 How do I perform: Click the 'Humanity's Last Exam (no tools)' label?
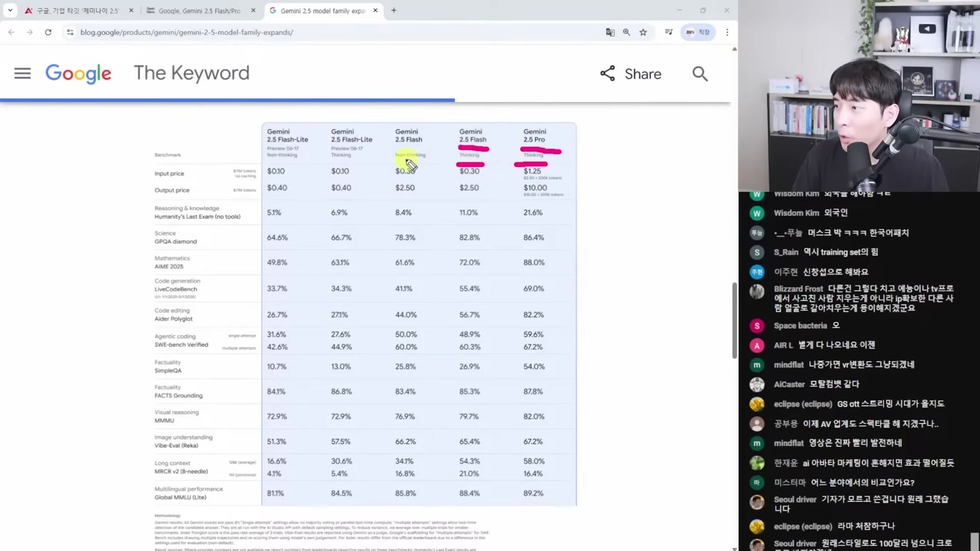[x=197, y=216]
